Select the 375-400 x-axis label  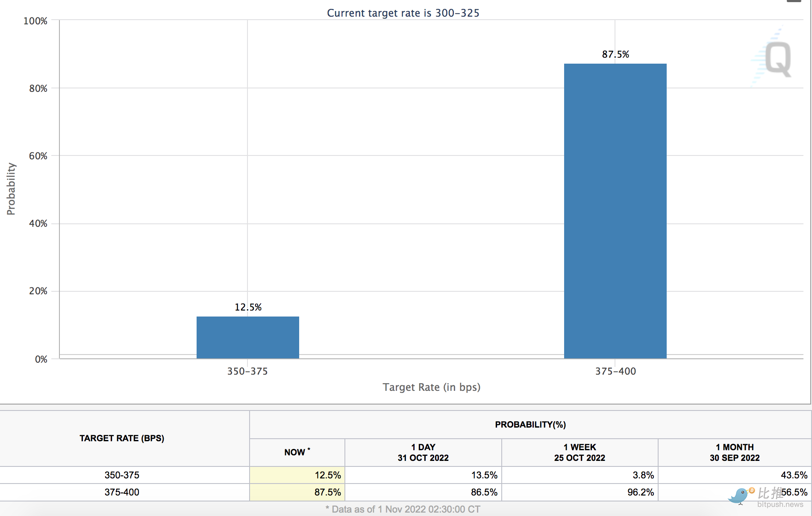tap(615, 371)
